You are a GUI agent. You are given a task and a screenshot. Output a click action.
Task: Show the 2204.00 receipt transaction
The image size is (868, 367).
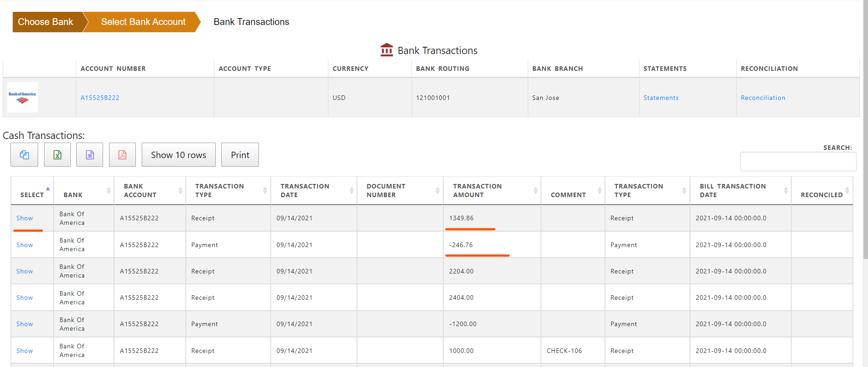pos(25,271)
